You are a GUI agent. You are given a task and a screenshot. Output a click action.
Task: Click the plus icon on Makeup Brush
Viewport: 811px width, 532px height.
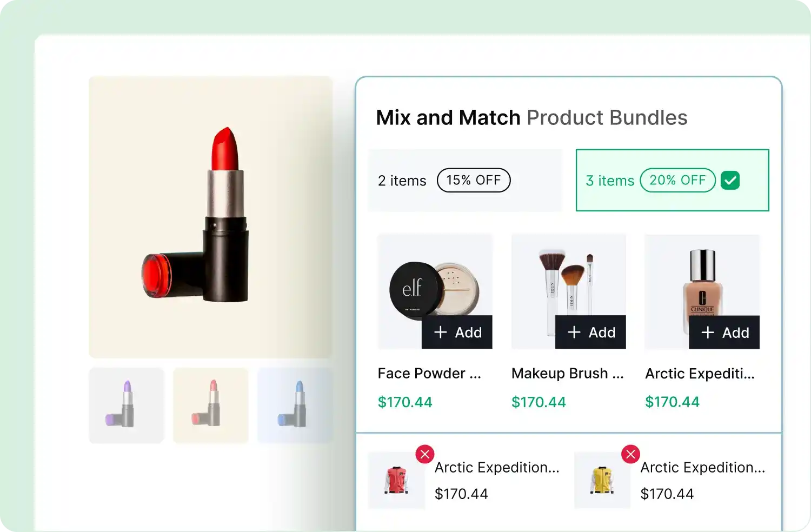574,332
